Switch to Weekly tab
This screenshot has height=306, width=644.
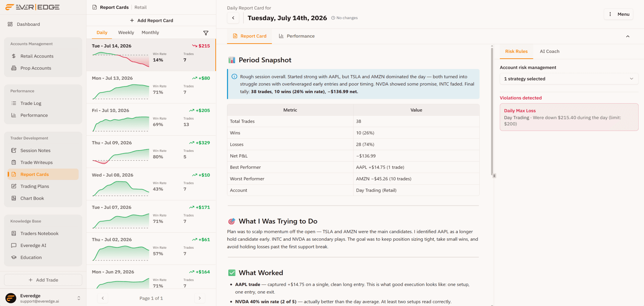tap(126, 33)
